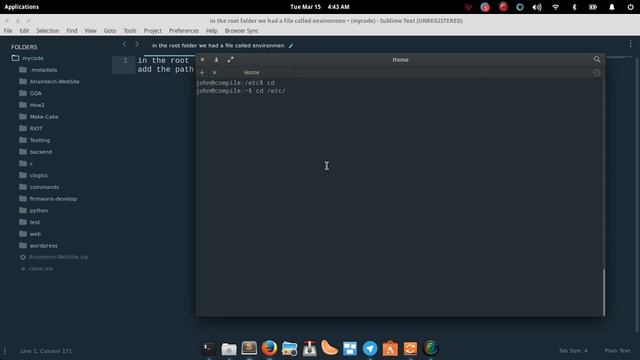Expand the GOA folder in the sidebar
The image size is (640, 360).
(36, 93)
